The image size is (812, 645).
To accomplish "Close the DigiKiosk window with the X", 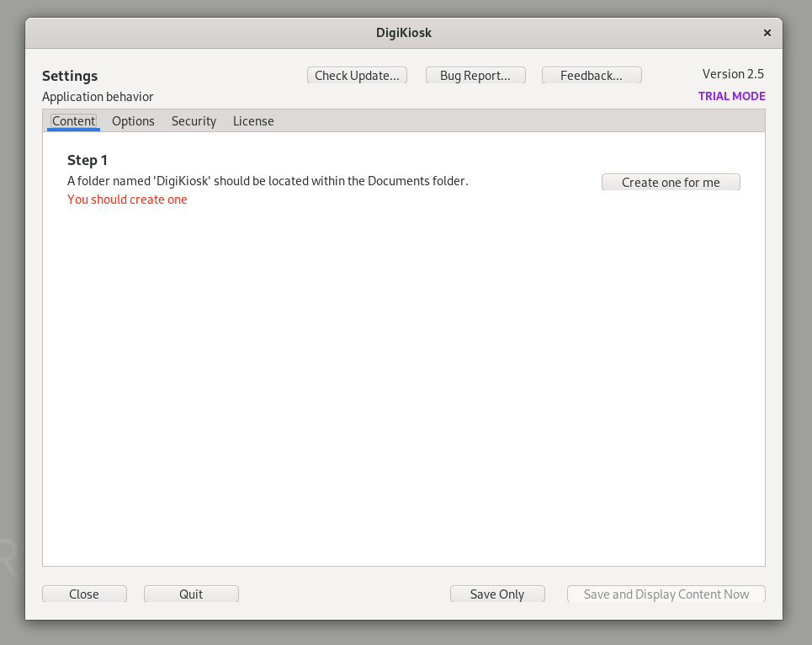I will (767, 33).
